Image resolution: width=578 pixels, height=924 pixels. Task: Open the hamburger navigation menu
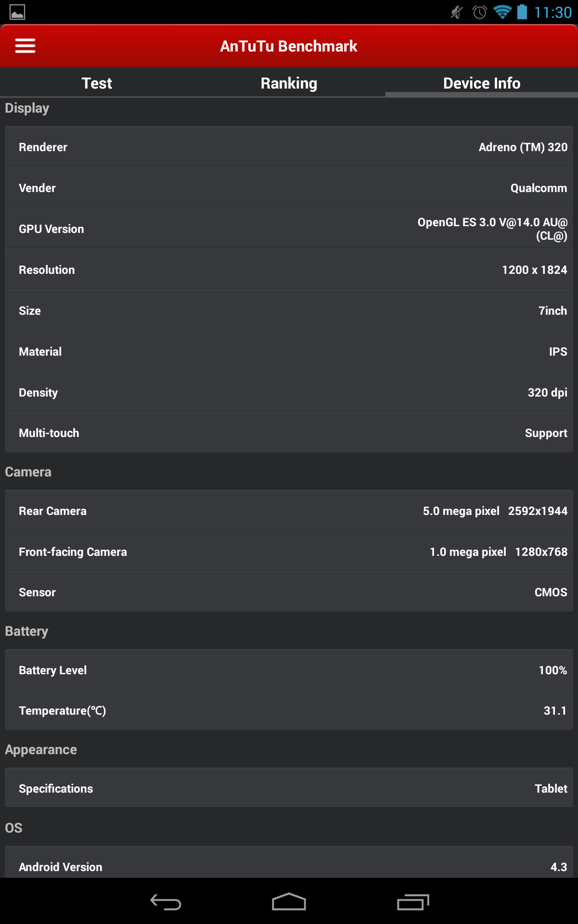click(25, 45)
